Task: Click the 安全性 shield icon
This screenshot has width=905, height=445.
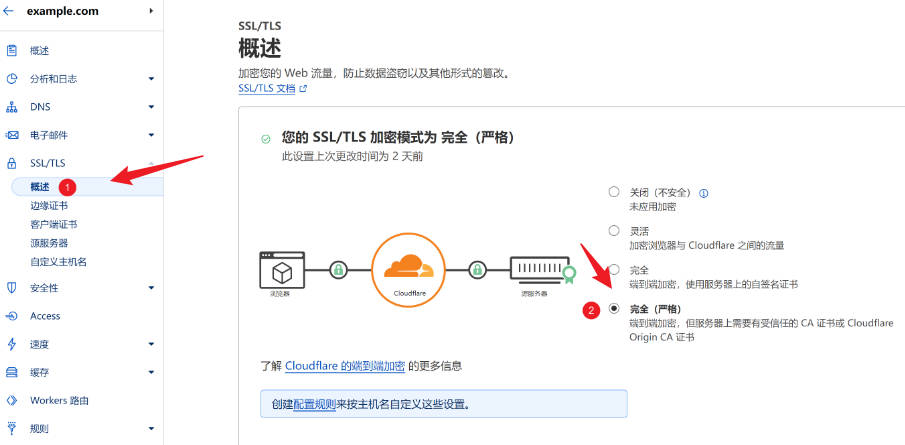Action: [x=11, y=287]
